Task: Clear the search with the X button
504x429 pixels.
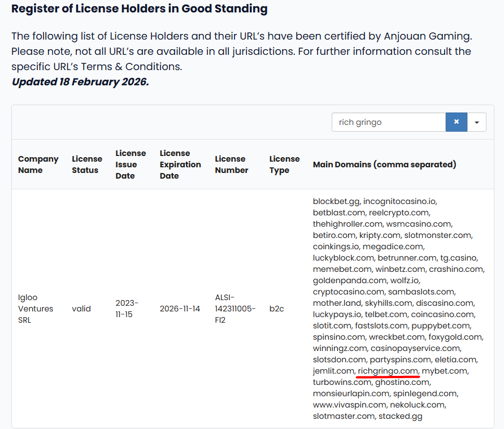Action: pos(456,122)
